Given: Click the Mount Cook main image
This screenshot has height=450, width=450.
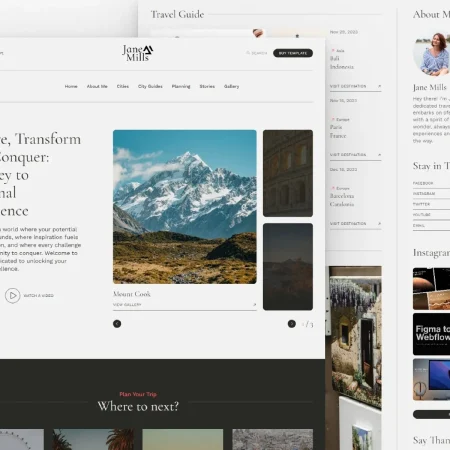Looking at the screenshot, I should pos(185,207).
